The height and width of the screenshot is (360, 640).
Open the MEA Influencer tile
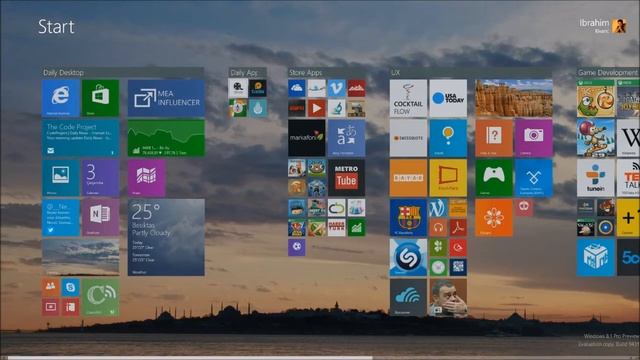tap(166, 98)
